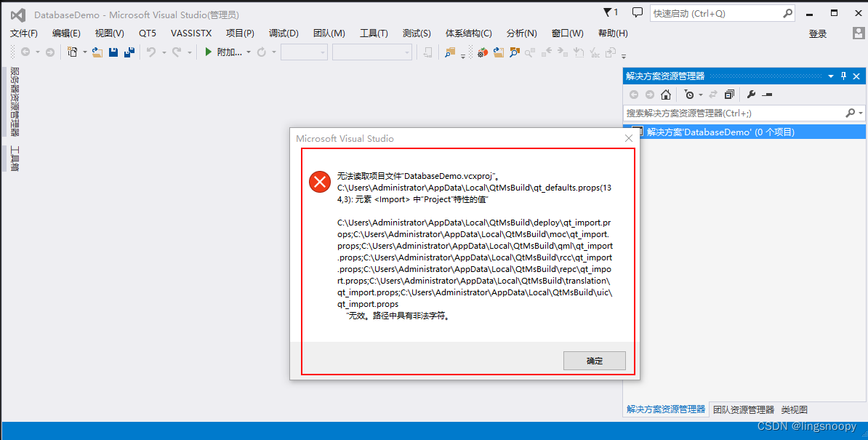Click the 附加... attach button
868x440 pixels.
pyautogui.click(x=229, y=52)
